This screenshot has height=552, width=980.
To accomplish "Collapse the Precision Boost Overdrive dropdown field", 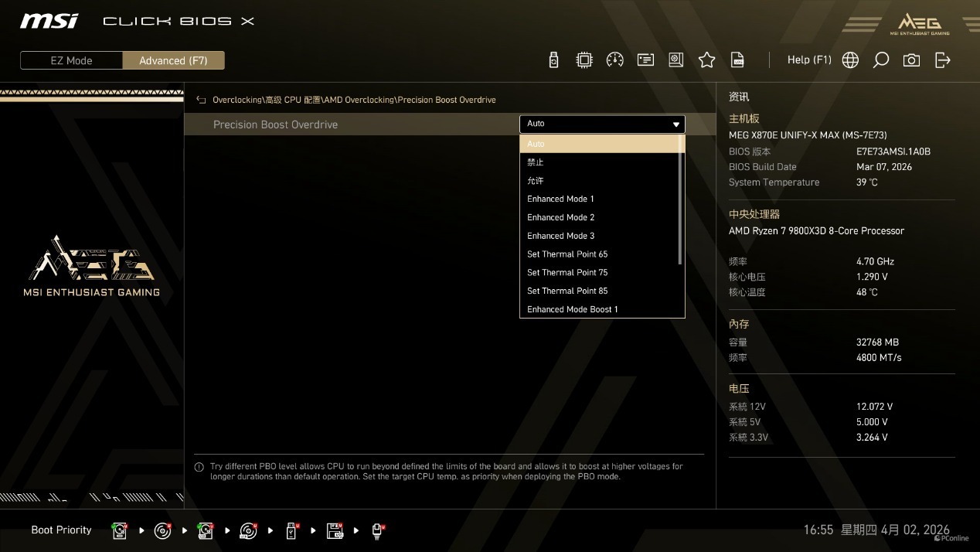I will [602, 124].
